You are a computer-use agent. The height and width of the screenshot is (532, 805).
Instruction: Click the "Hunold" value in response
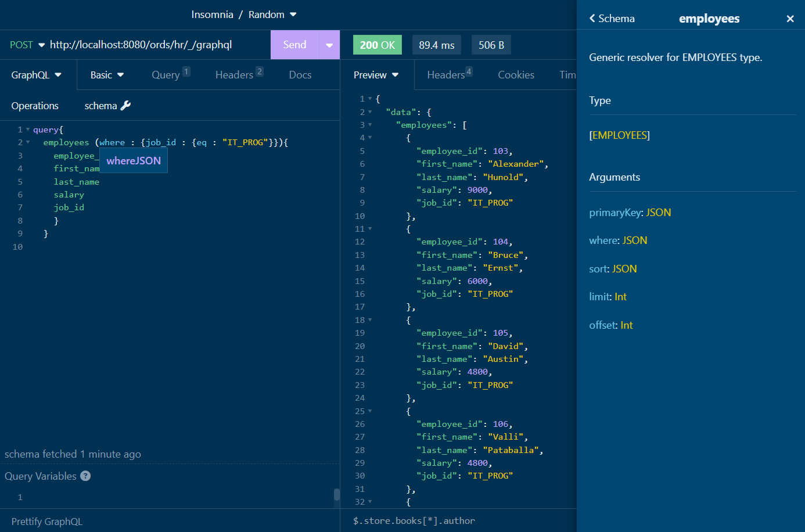tap(503, 177)
